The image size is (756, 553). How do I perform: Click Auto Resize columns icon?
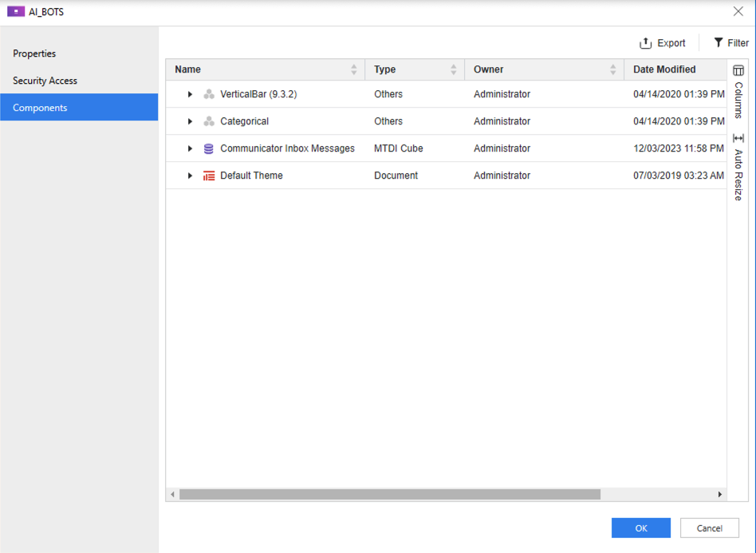pyautogui.click(x=738, y=139)
